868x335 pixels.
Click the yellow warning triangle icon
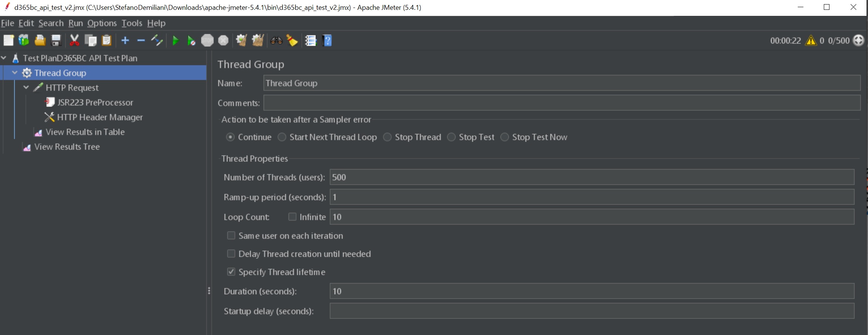click(x=811, y=40)
